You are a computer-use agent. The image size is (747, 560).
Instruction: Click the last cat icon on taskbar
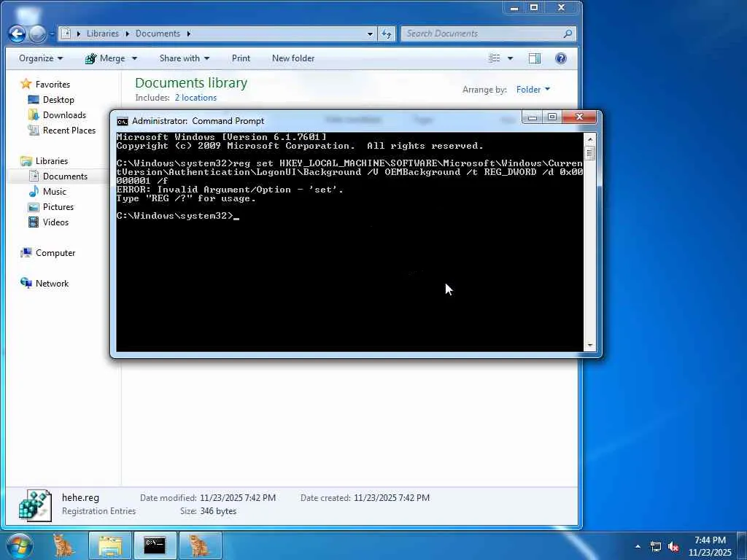point(200,545)
